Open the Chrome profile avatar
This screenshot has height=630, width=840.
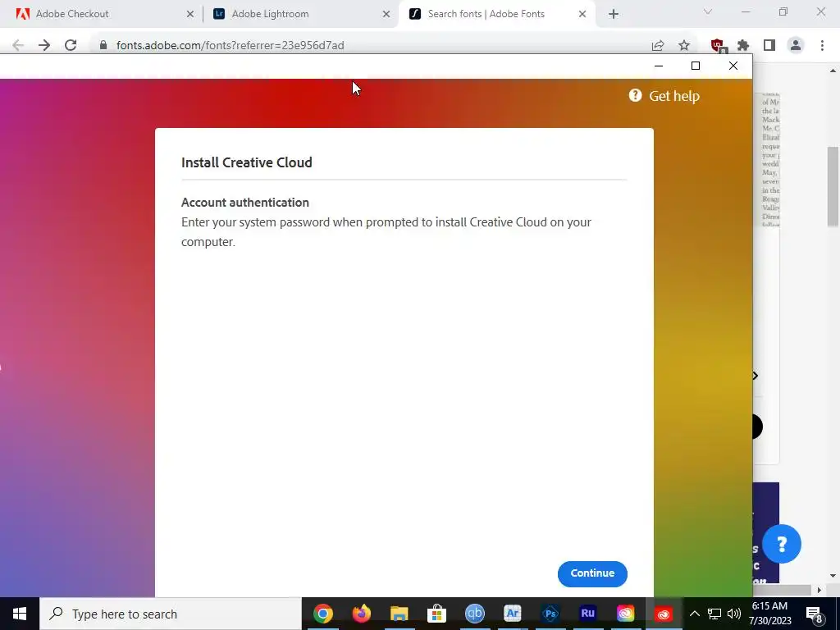[x=796, y=46]
